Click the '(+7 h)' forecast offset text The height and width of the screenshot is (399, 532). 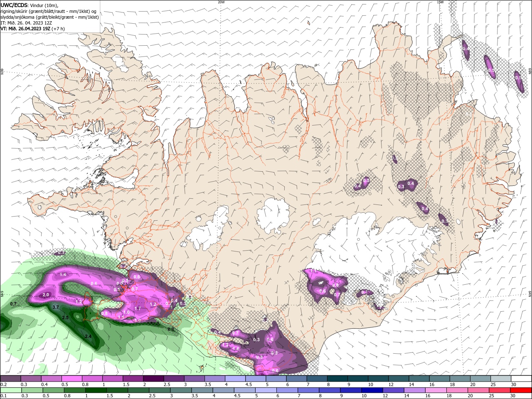tap(58, 29)
